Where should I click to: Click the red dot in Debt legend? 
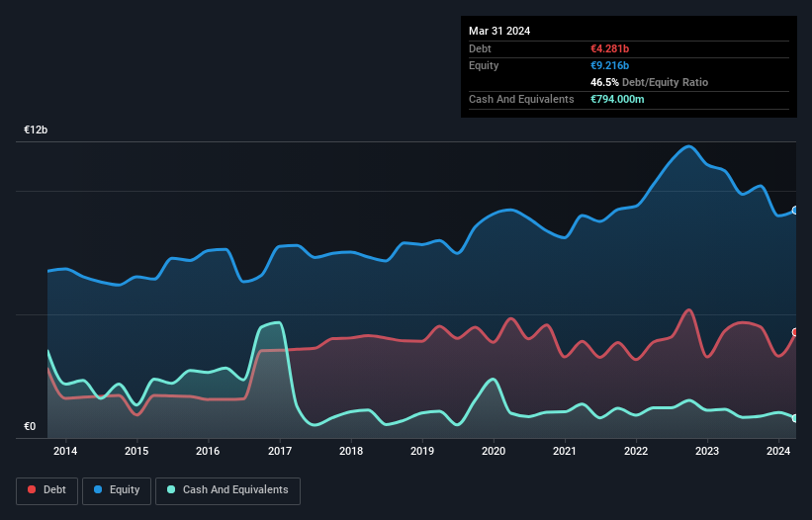[x=32, y=489]
